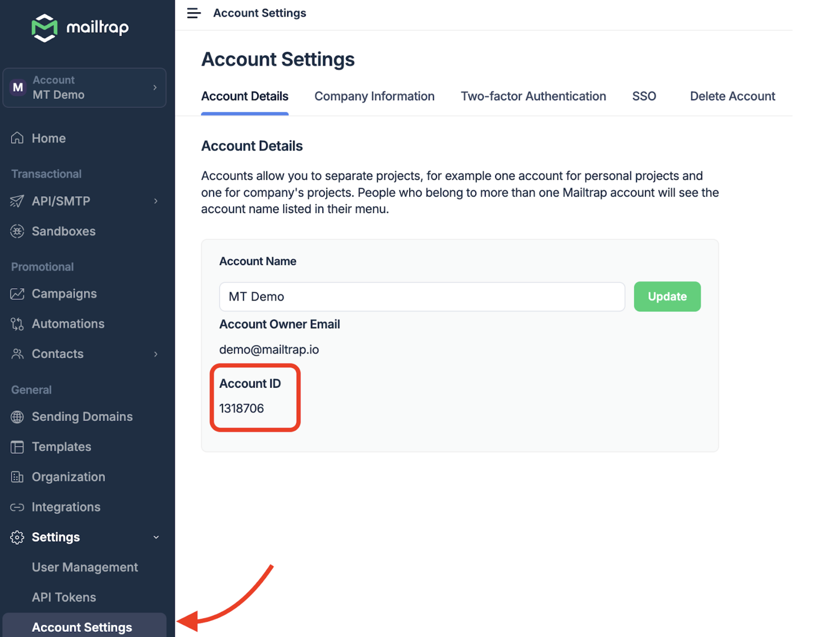
Task: Click the Automations flow icon
Action: tap(17, 324)
